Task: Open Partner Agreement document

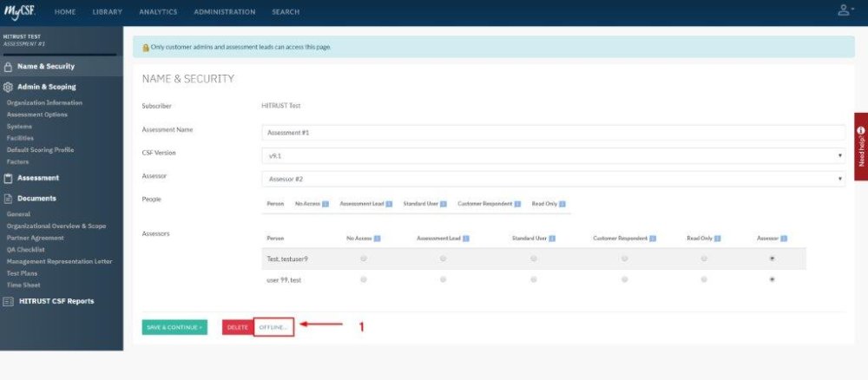Action: coord(35,238)
